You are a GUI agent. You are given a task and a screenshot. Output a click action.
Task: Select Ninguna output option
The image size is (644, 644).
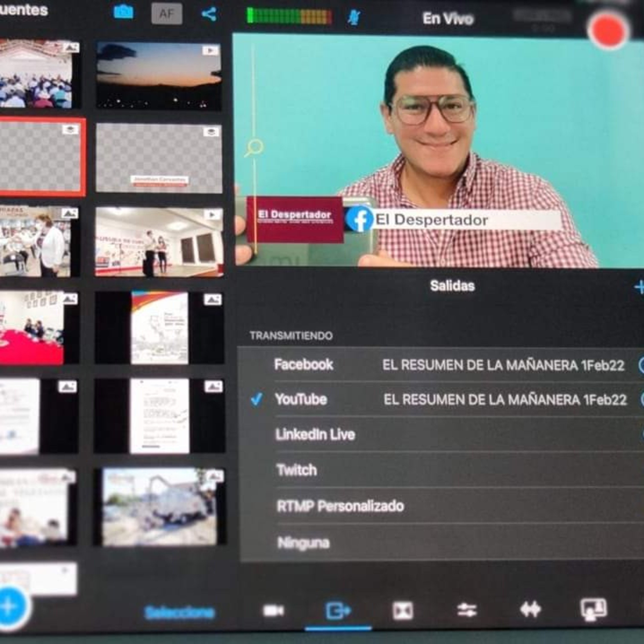tap(442, 543)
